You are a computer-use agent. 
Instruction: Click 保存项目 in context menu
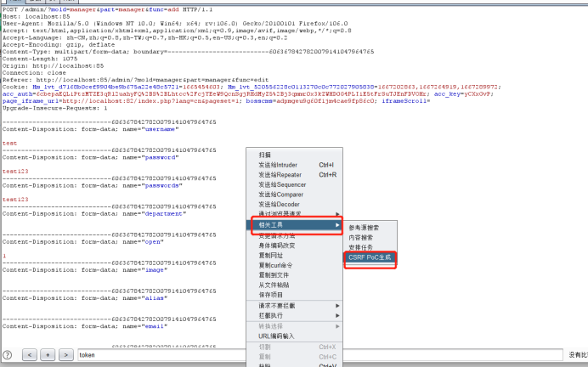point(294,295)
